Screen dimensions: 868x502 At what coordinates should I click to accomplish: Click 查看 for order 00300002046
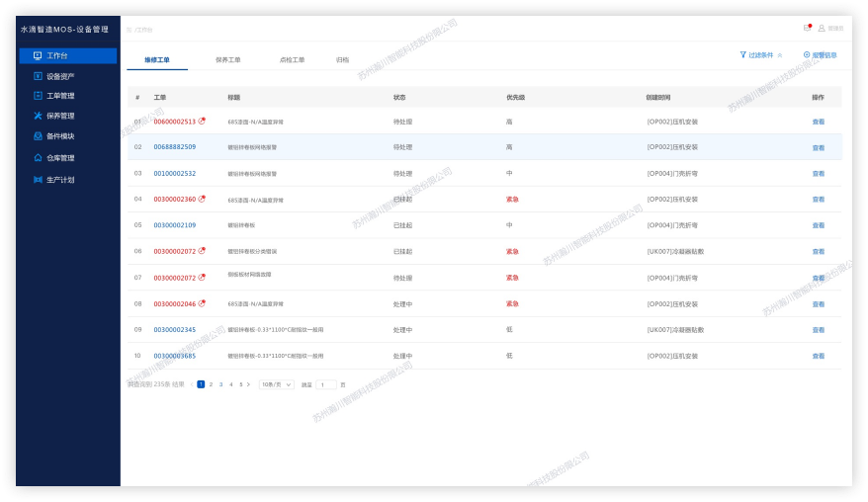pyautogui.click(x=819, y=303)
